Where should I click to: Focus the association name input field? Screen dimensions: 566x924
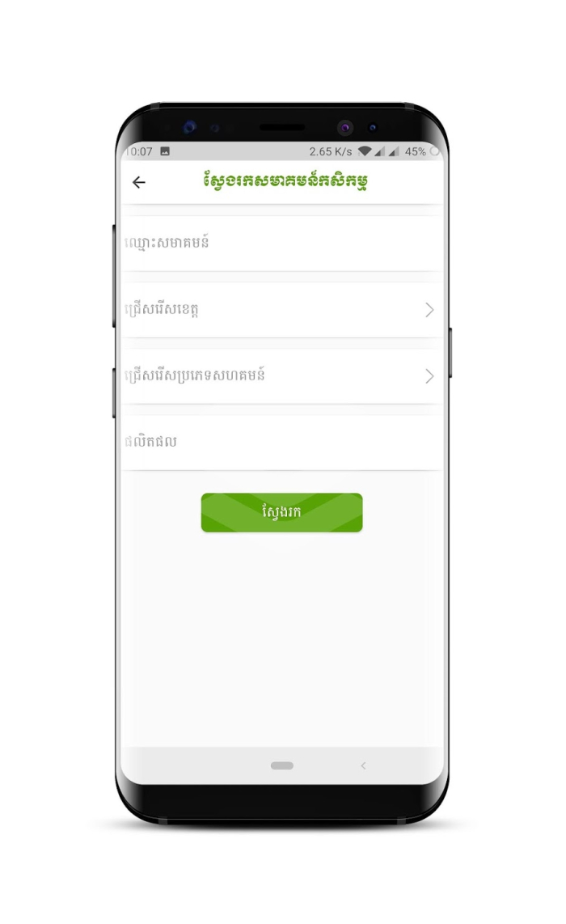click(281, 243)
